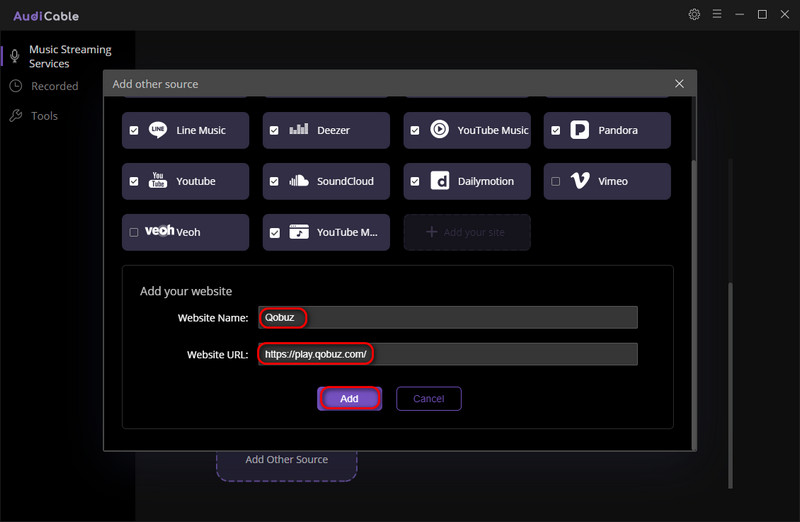The width and height of the screenshot is (800, 522).
Task: Click the Recorded clock icon
Action: (16, 86)
